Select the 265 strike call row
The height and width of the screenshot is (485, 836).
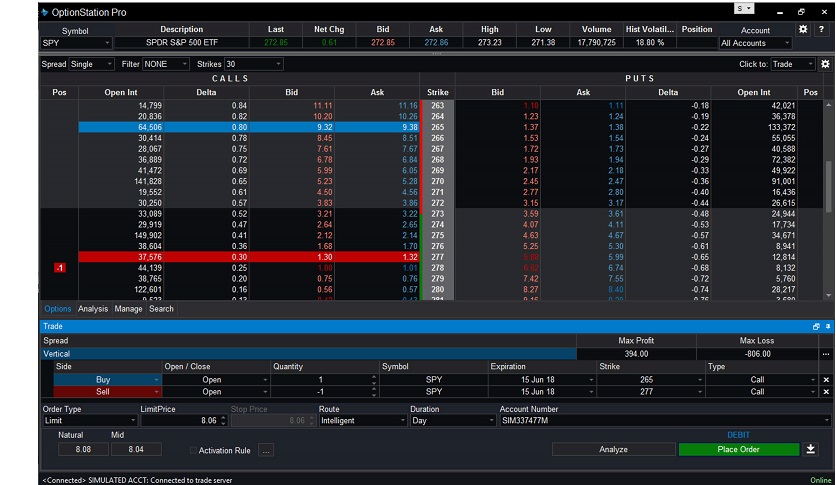pyautogui.click(x=249, y=127)
